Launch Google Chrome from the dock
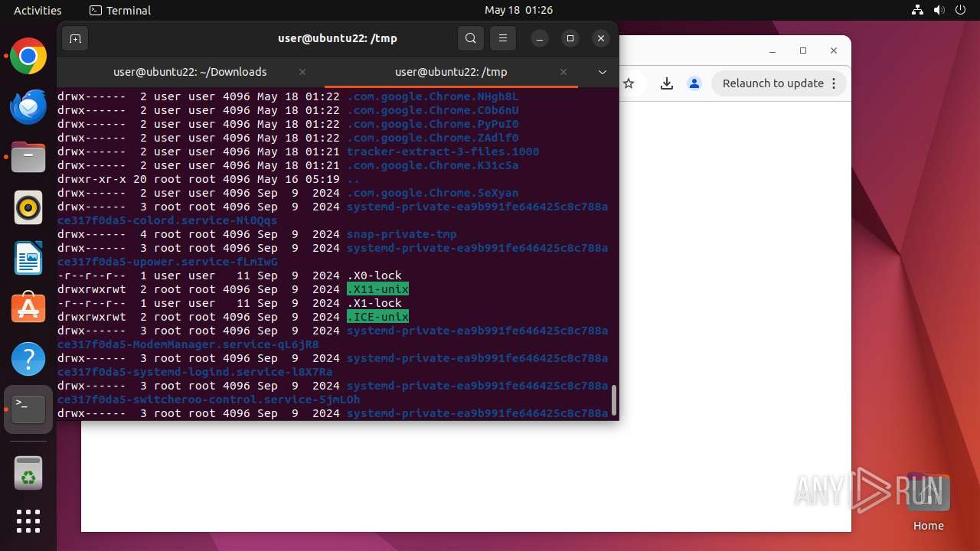The image size is (980, 551). point(28,56)
